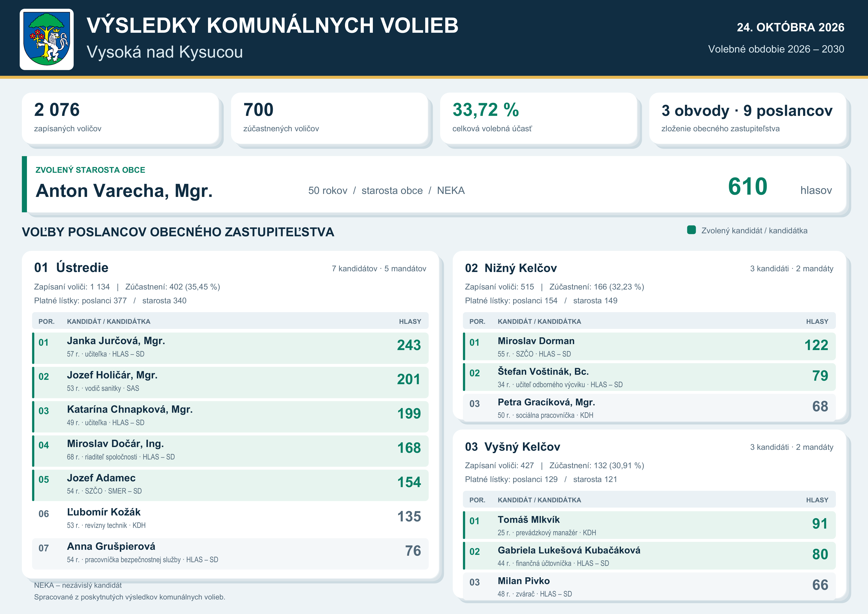Viewport: 868px width, 614px height.
Task: Click the '154' votes value
Action: [x=409, y=482]
